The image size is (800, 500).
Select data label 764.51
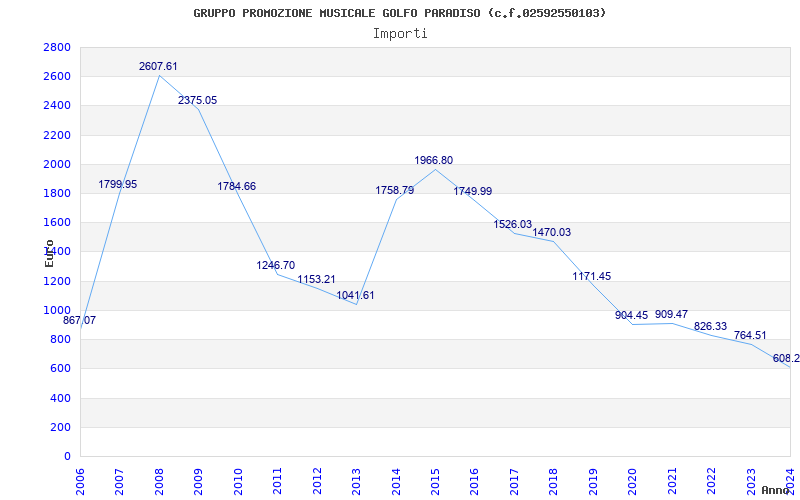pos(750,336)
